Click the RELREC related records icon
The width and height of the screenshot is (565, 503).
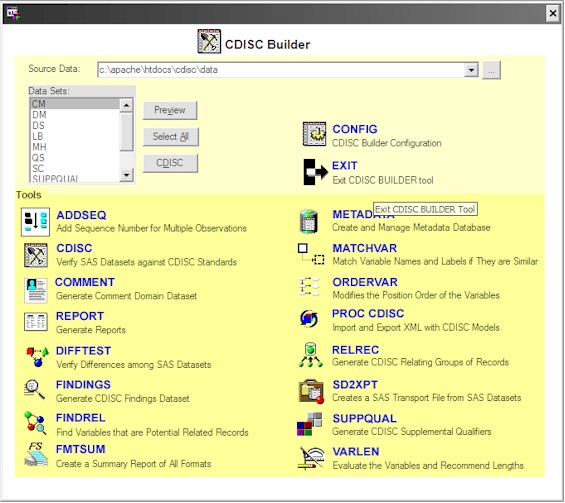(310, 355)
